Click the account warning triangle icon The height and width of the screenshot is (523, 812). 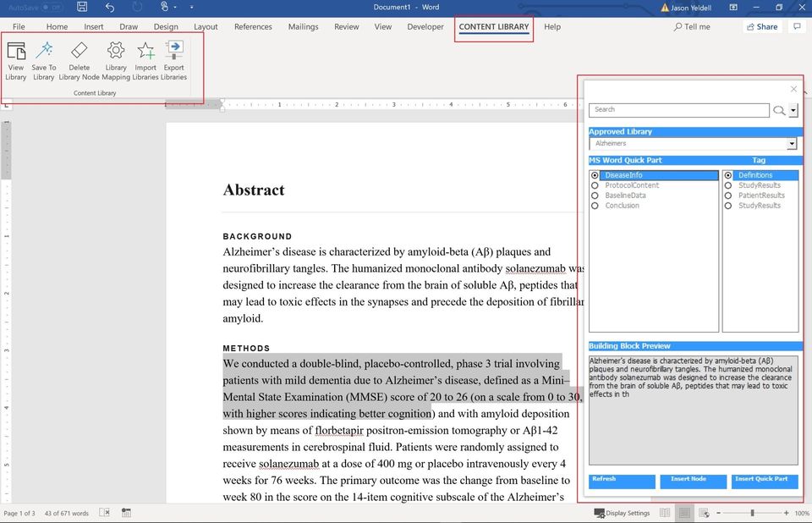[x=665, y=8]
